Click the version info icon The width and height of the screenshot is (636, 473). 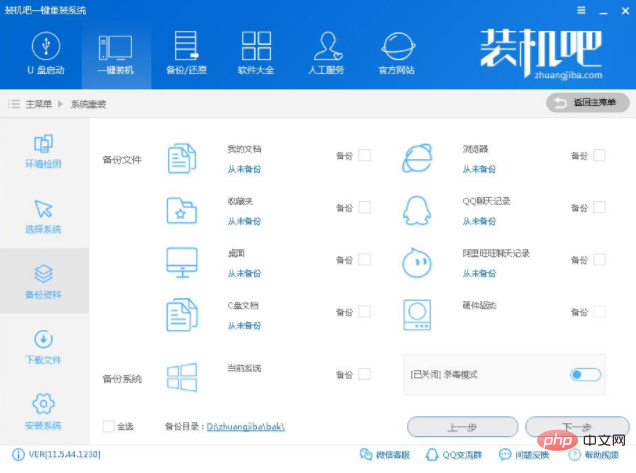point(18,455)
